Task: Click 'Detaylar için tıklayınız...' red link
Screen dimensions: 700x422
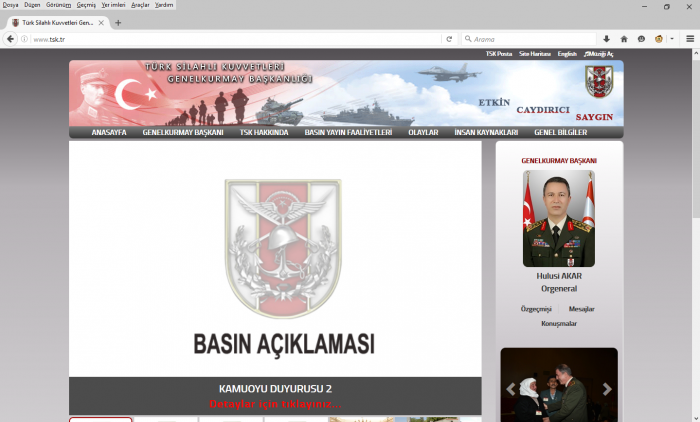Action: point(275,404)
